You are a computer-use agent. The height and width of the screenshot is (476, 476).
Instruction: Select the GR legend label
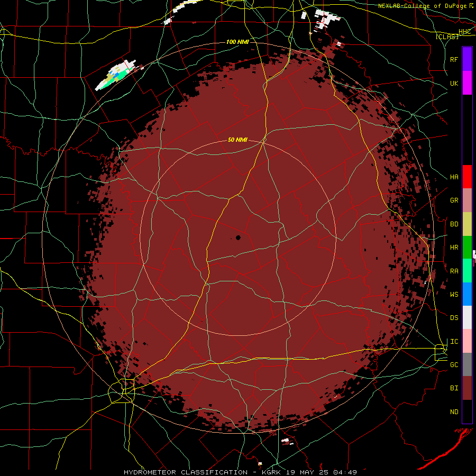[x=454, y=200]
